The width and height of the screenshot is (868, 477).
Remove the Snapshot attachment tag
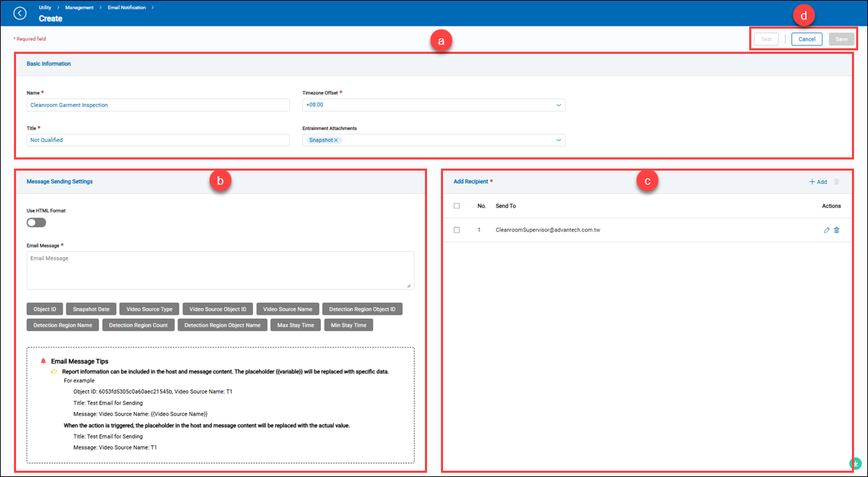coord(336,140)
